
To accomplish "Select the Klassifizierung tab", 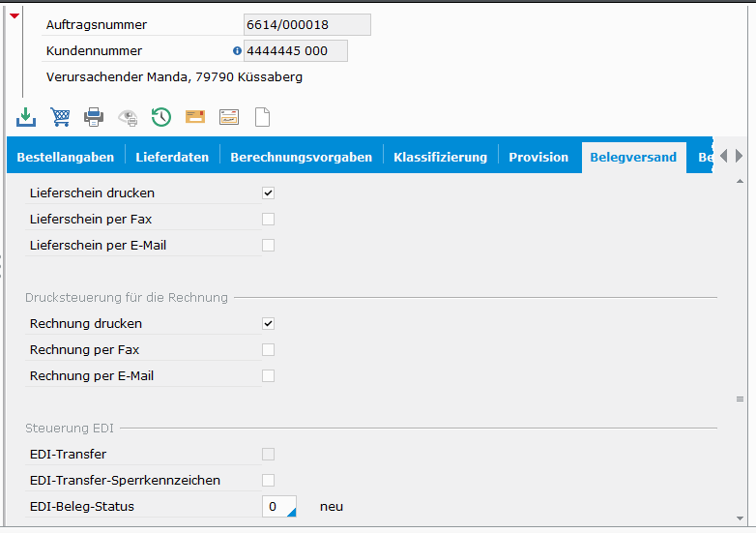I will point(440,158).
